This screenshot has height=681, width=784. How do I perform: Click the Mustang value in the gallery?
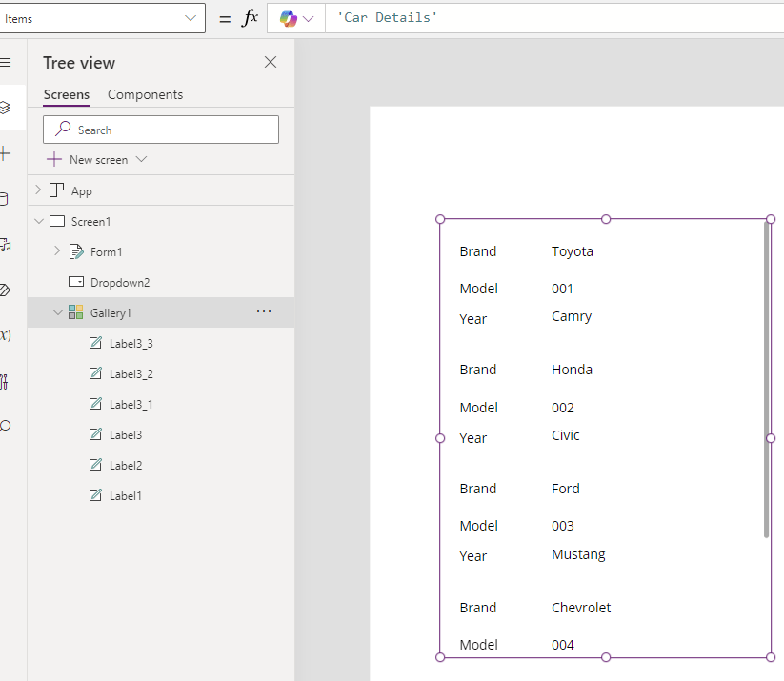(x=578, y=554)
